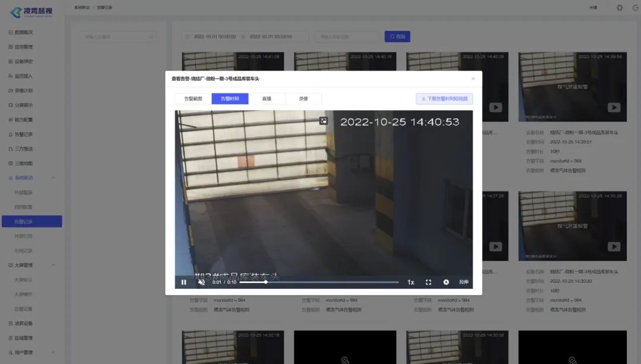The height and width of the screenshot is (364, 641).
Task: Open the 直播 tab
Action: 266,98
